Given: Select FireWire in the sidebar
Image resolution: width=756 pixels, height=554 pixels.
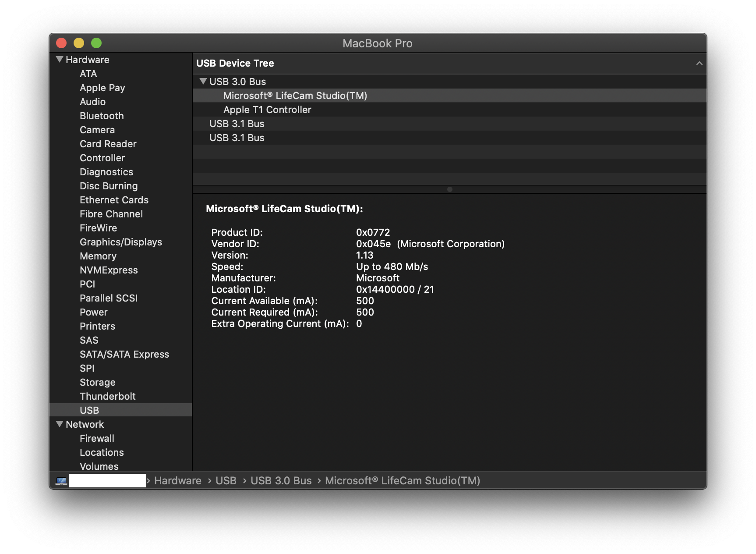Looking at the screenshot, I should click(x=99, y=228).
